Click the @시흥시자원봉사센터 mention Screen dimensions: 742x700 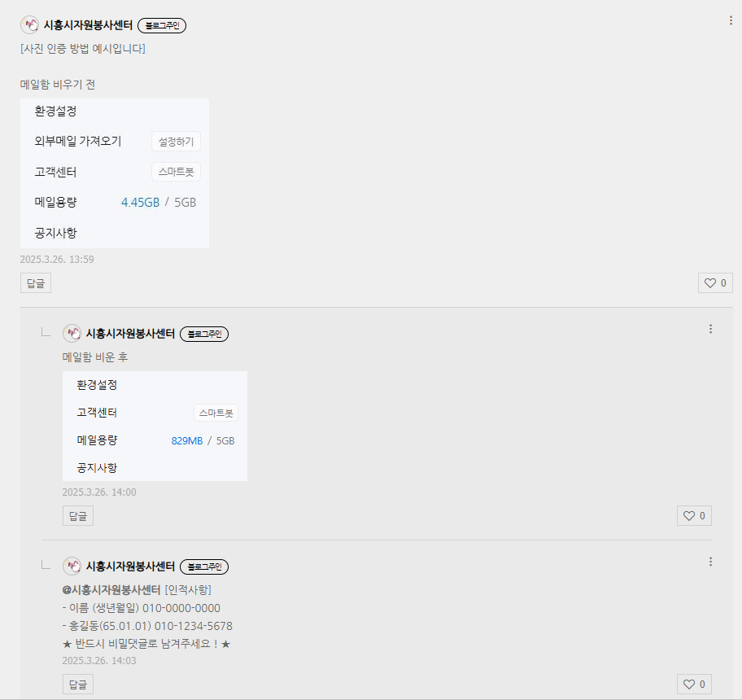click(x=111, y=590)
